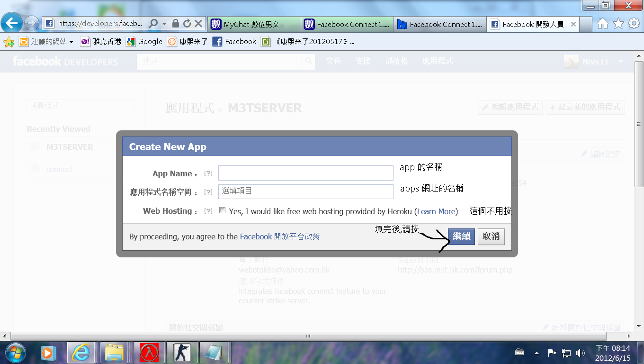The width and height of the screenshot is (644, 364).
Task: Click the 搜尋程式 sidebar search field
Action: 80,106
